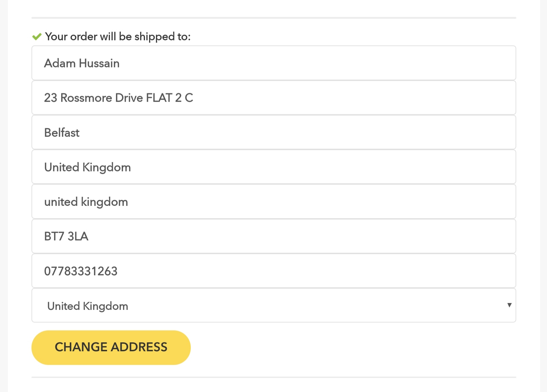The height and width of the screenshot is (392, 547).
Task: Click the 'CHANGE ADDRESS' yellow button label
Action: [x=111, y=347]
